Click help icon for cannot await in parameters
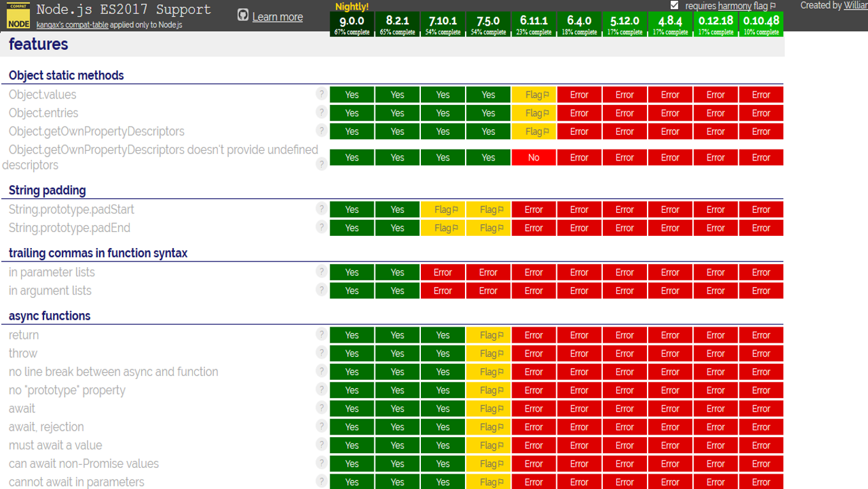The width and height of the screenshot is (868, 489). (x=321, y=481)
